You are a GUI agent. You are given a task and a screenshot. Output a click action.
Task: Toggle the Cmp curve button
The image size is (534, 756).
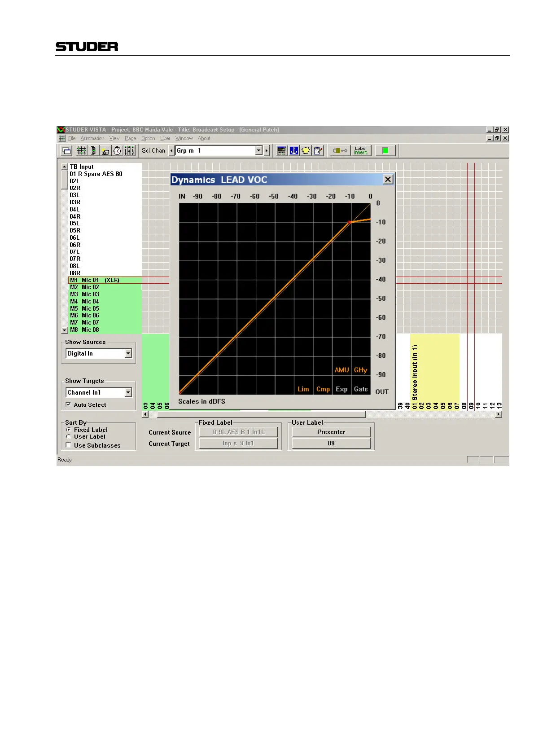point(323,389)
